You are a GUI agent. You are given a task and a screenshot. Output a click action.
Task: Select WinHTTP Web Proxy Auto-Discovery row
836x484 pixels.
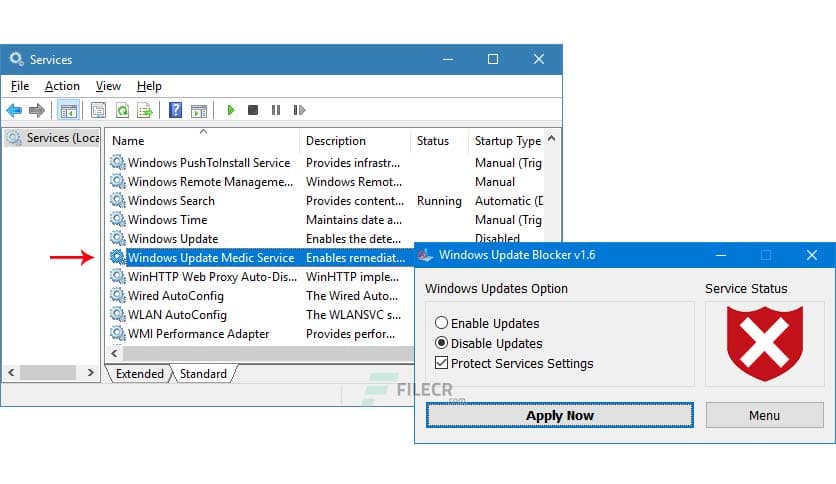coord(261,277)
